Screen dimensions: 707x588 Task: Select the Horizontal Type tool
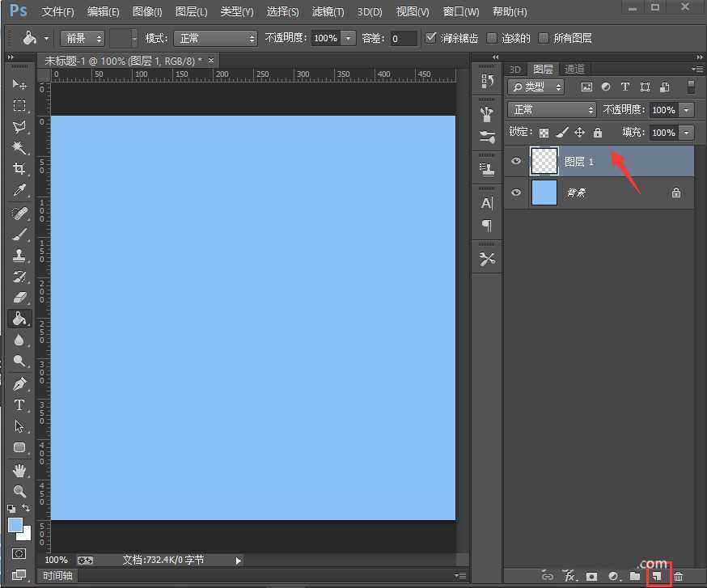pyautogui.click(x=20, y=404)
